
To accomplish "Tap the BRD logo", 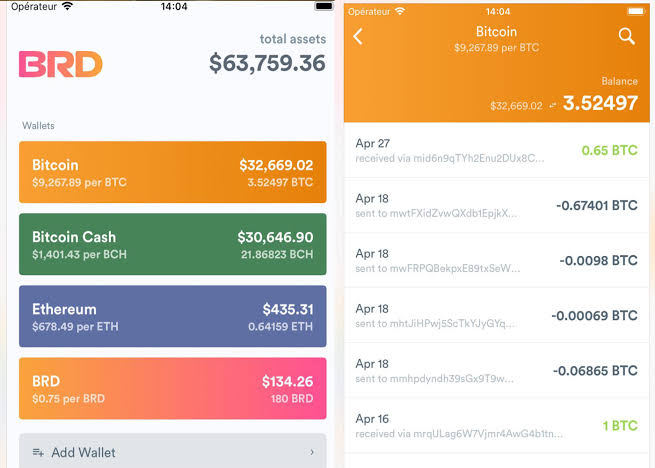I will click(x=61, y=64).
